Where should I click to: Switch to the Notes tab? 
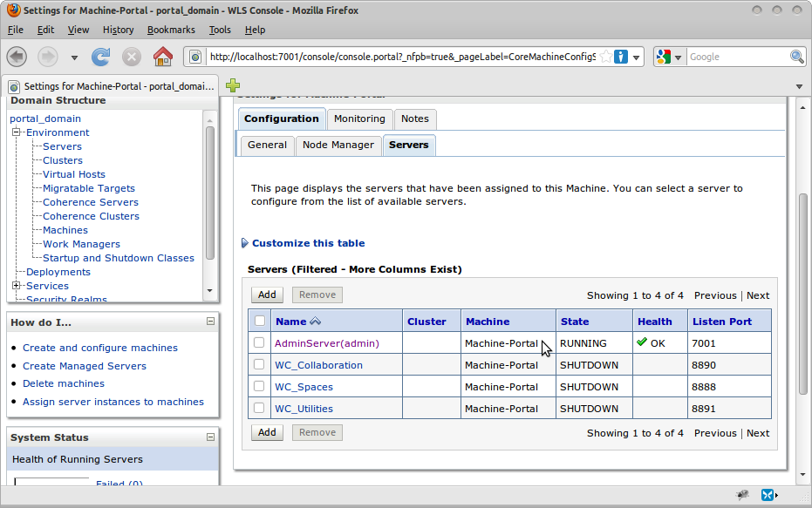[x=415, y=119]
